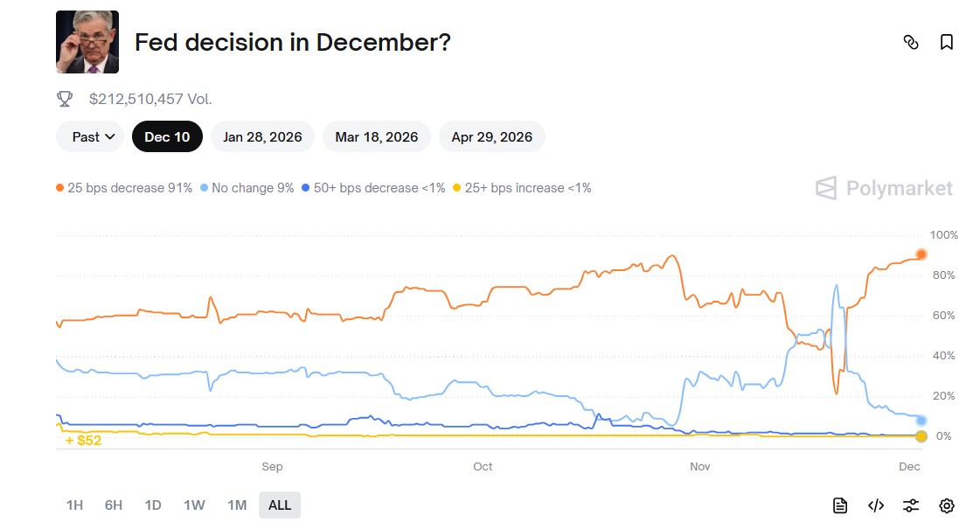Open chart settings gear icon
The image size is (980, 529).
947,505
